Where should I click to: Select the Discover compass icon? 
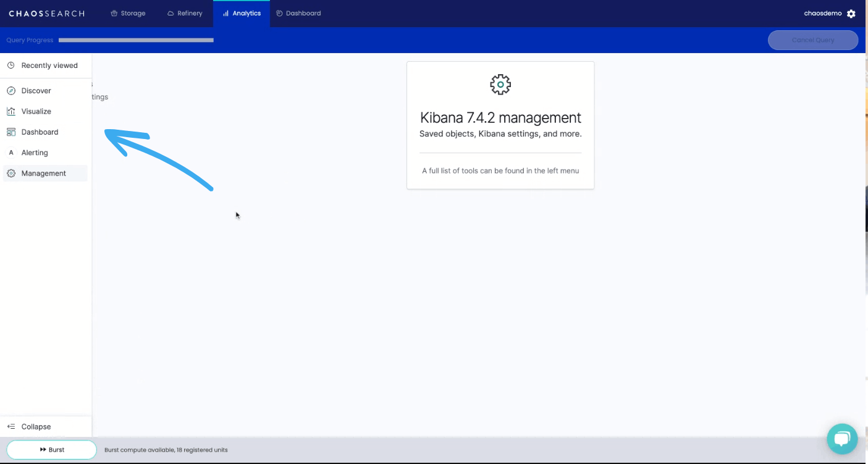click(11, 90)
